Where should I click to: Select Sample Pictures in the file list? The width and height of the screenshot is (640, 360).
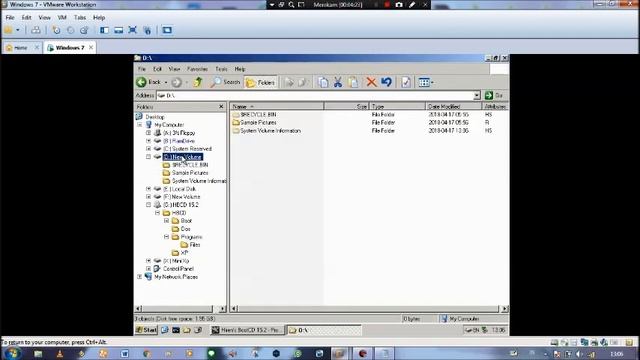258,122
